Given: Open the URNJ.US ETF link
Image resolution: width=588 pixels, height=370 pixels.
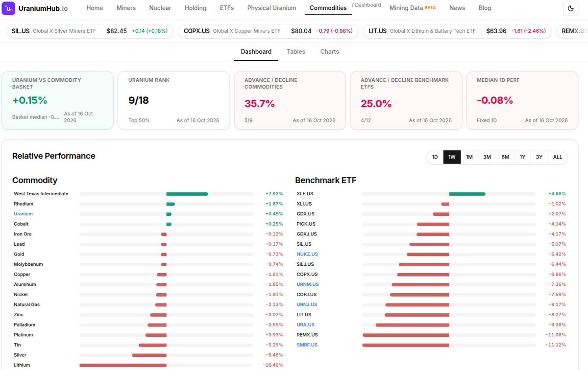Looking at the screenshot, I should pos(307,304).
